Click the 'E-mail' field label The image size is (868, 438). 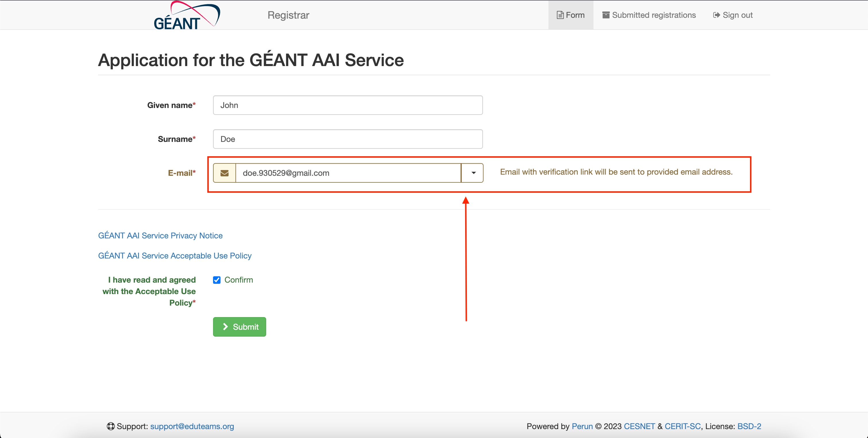click(x=182, y=173)
